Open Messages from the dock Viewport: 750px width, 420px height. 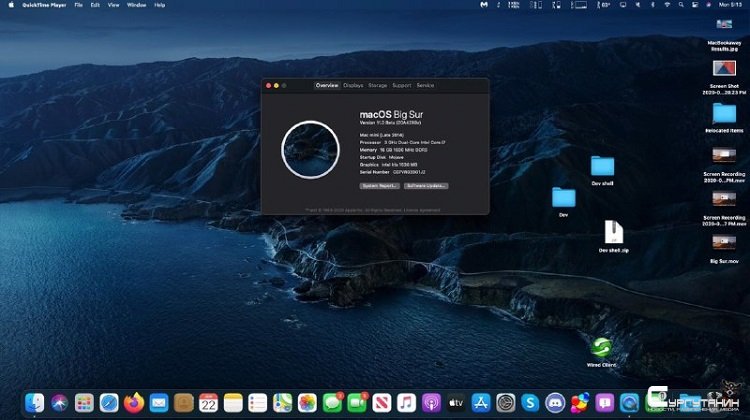click(x=332, y=403)
